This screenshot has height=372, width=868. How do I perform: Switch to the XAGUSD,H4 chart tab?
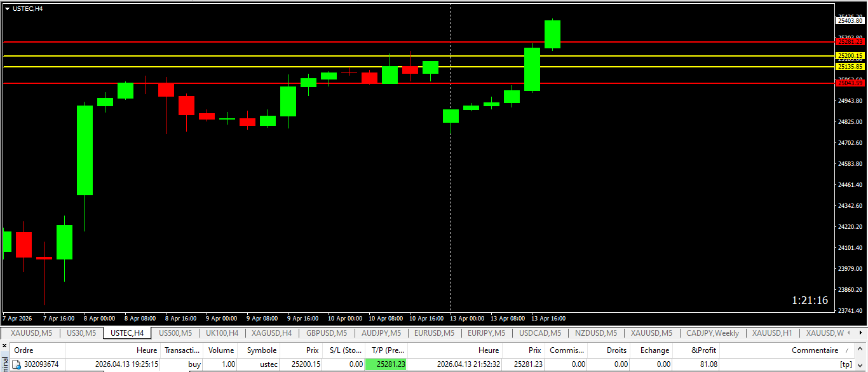click(271, 333)
